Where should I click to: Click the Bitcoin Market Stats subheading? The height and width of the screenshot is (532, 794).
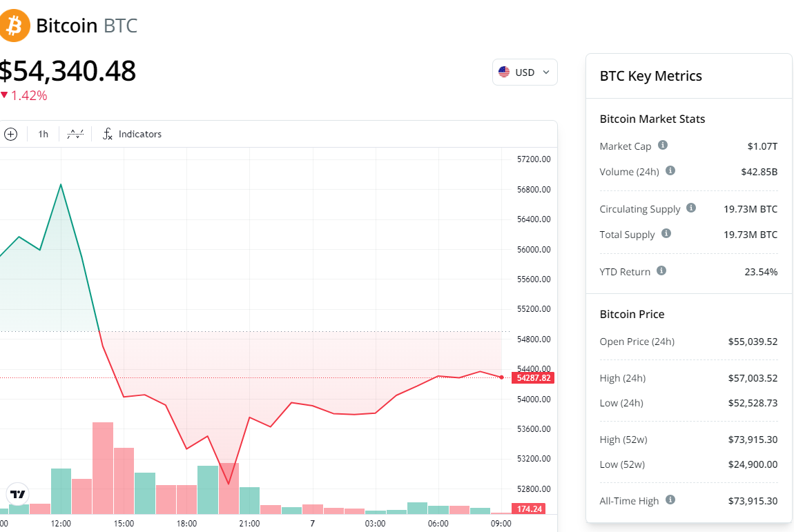pyautogui.click(x=652, y=119)
